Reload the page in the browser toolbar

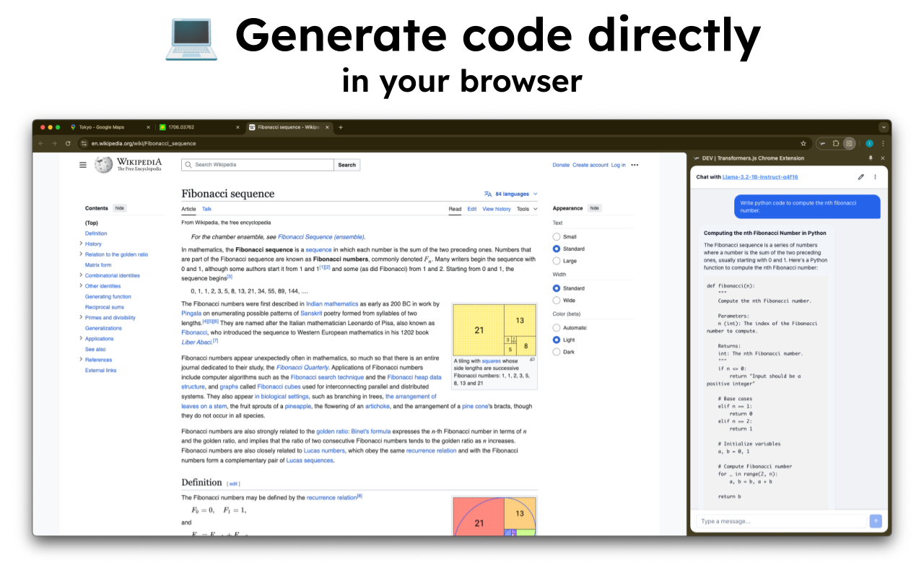tap(68, 143)
